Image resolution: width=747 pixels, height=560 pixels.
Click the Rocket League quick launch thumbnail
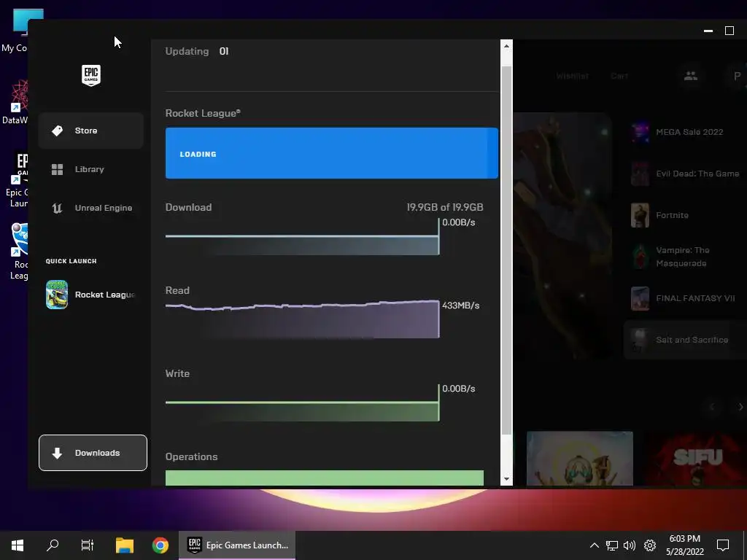[57, 295]
